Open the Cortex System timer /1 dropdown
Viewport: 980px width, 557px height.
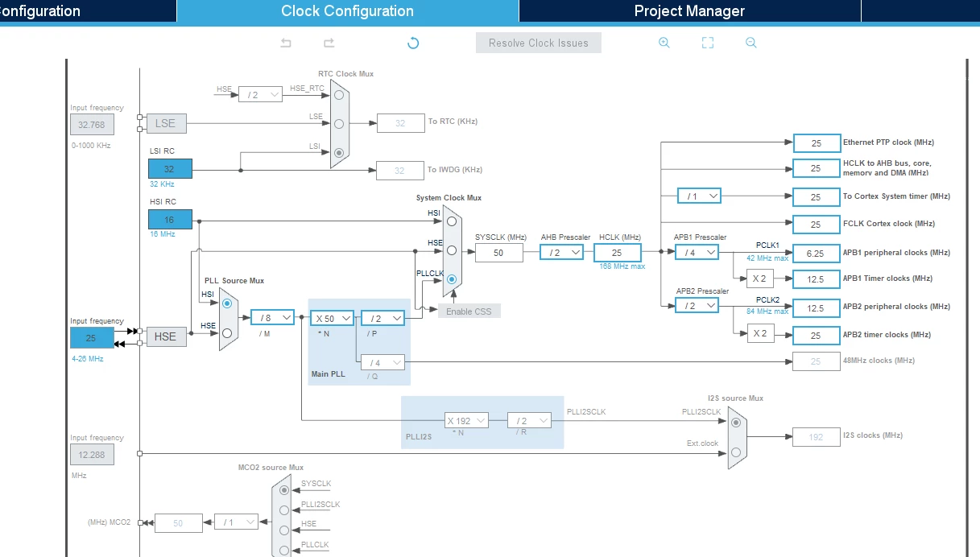point(699,196)
